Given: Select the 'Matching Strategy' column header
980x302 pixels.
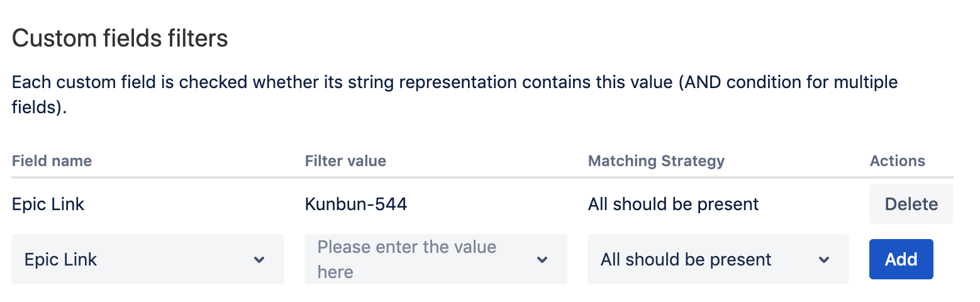Looking at the screenshot, I should [x=656, y=161].
